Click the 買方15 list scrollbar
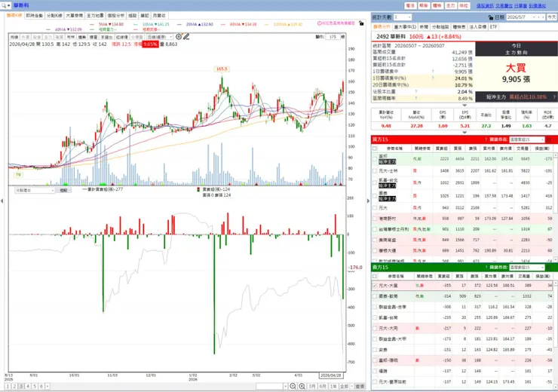 pos(556,207)
